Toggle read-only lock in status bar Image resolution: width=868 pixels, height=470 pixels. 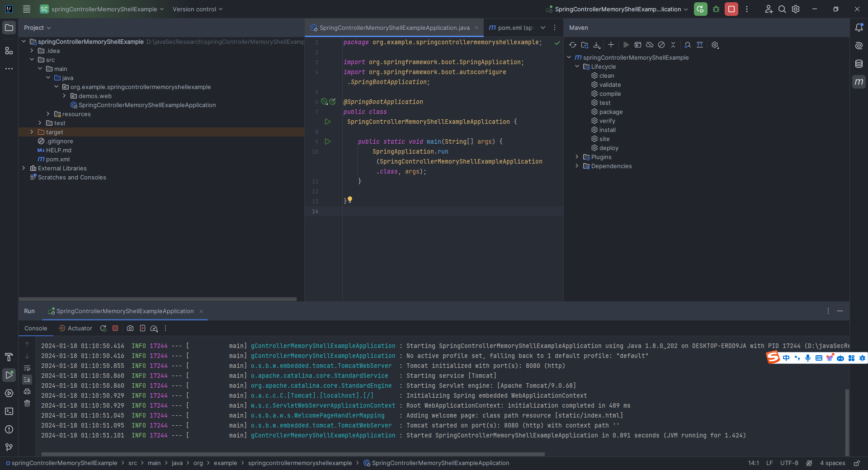click(x=857, y=463)
